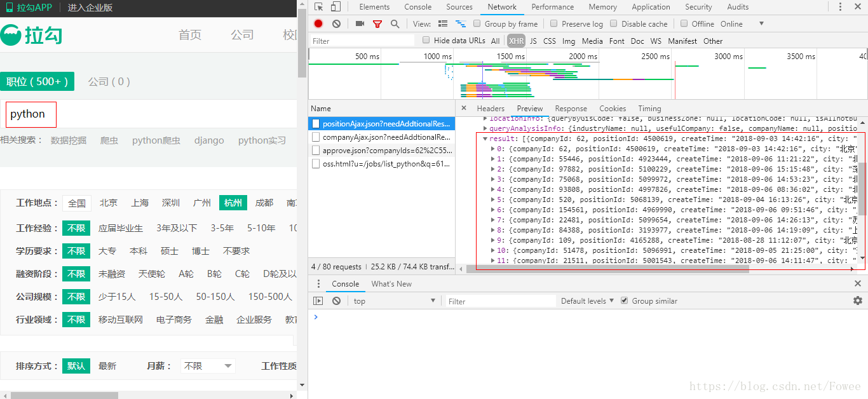Open the Cookies tab
The image size is (868, 399).
coord(613,108)
